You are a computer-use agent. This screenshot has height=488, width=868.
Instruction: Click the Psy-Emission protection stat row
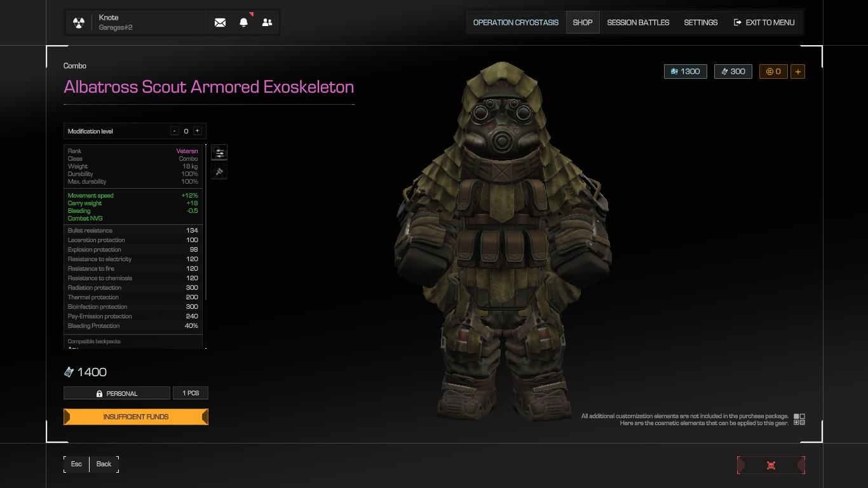tap(133, 316)
